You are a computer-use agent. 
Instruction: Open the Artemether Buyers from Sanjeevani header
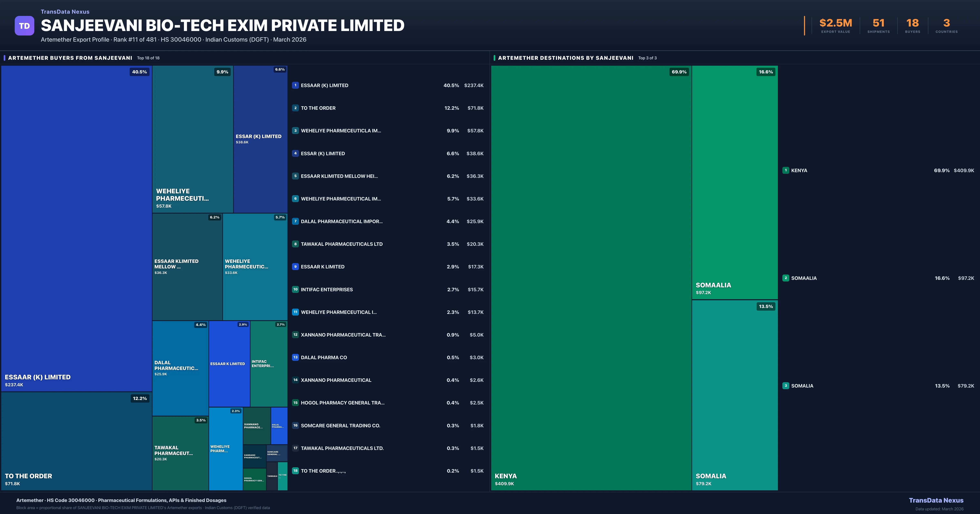tap(70, 58)
